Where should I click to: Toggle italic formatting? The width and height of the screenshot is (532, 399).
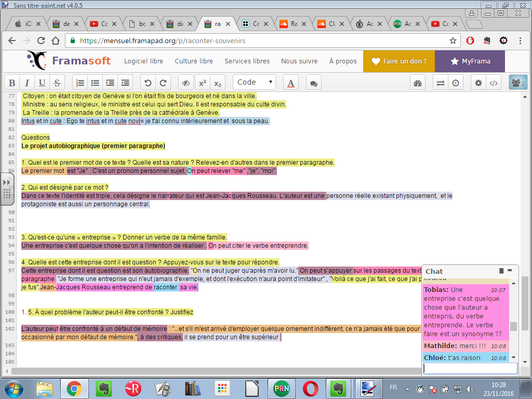tap(27, 83)
